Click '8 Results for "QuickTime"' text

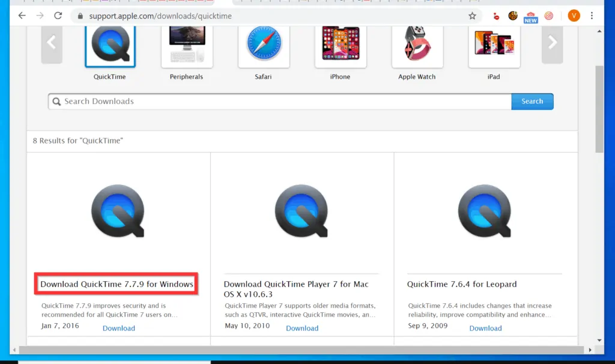pyautogui.click(x=77, y=141)
